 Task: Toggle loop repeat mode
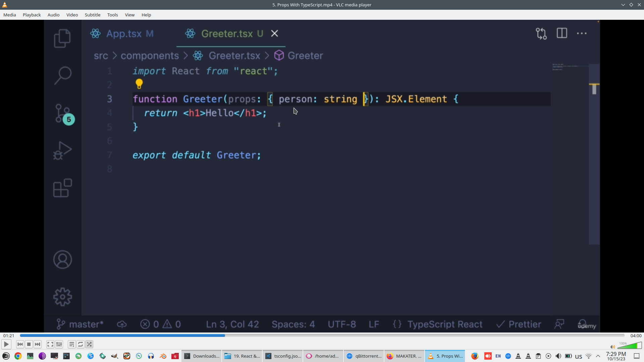click(x=80, y=344)
